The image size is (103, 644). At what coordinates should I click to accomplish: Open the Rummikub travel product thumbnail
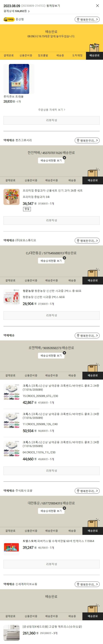click(19, 79)
